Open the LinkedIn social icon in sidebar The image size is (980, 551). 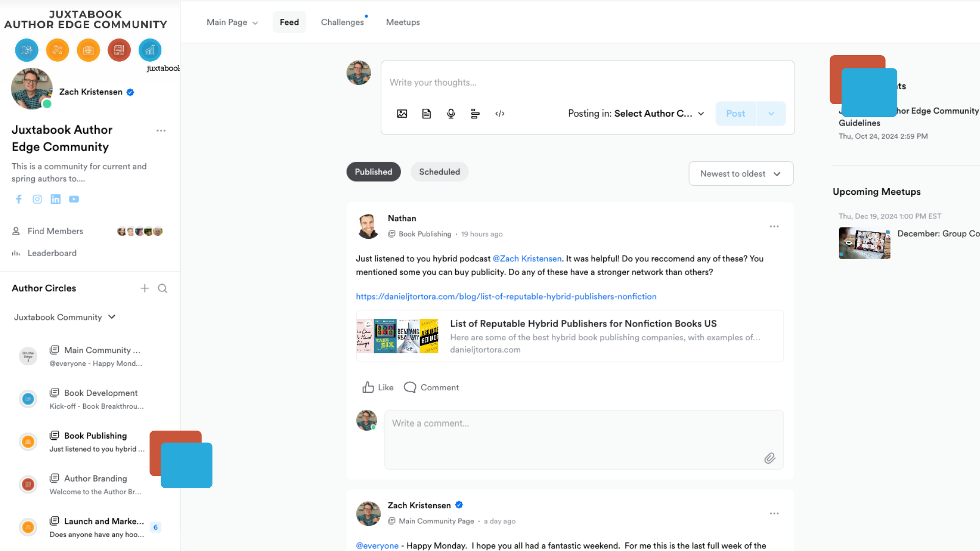(56, 199)
